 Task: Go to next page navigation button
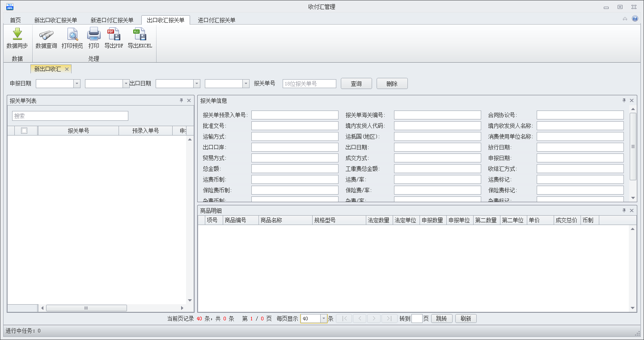374,319
